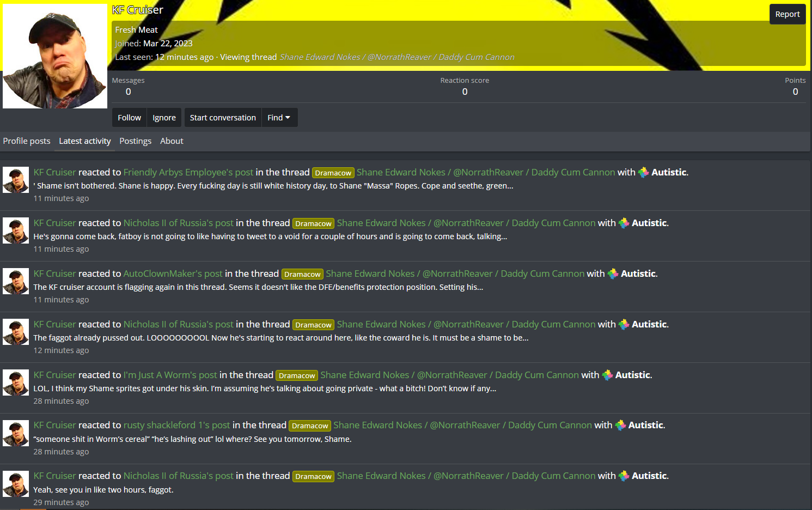Click the '12 minutes ago' timestamp in the activity list

pyautogui.click(x=61, y=350)
